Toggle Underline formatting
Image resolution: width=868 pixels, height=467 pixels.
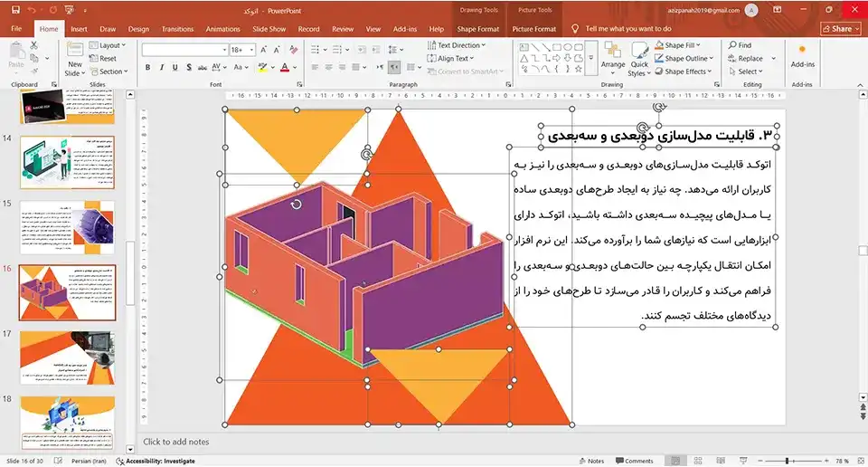175,67
